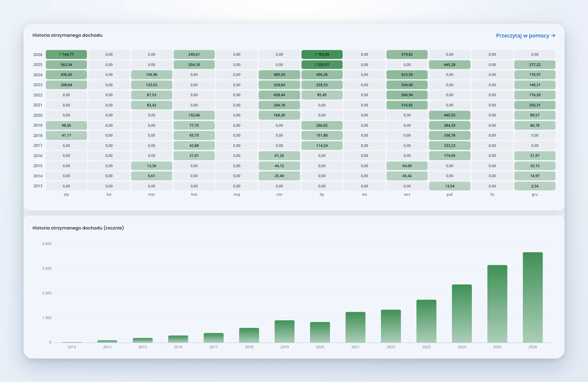Click the 2020 year row label in table
The height and width of the screenshot is (382, 588).
(38, 115)
